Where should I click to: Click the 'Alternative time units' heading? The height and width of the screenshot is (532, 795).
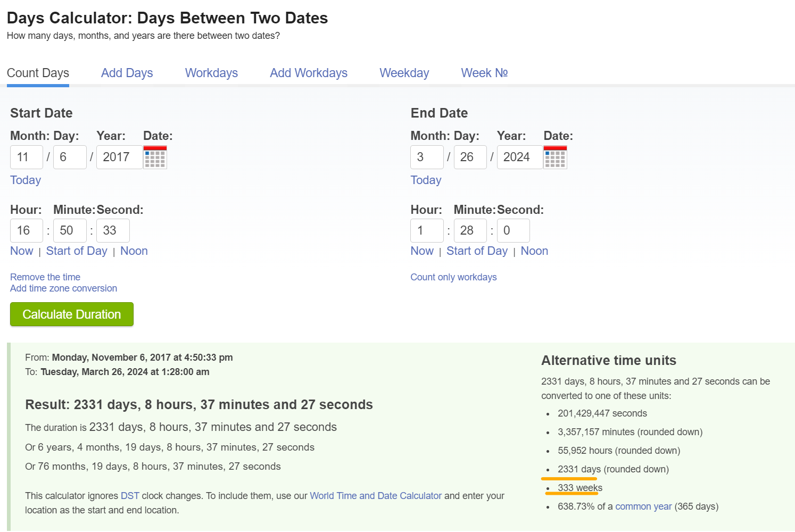pos(609,361)
